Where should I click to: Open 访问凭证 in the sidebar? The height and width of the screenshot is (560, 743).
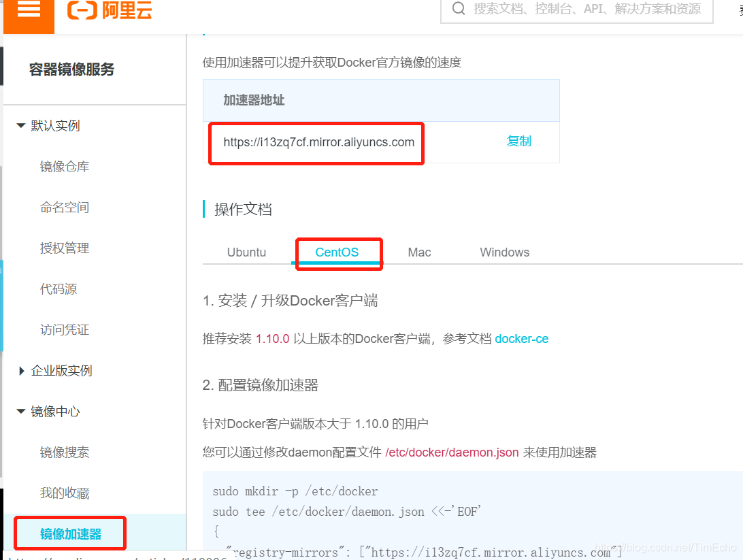pos(65,329)
